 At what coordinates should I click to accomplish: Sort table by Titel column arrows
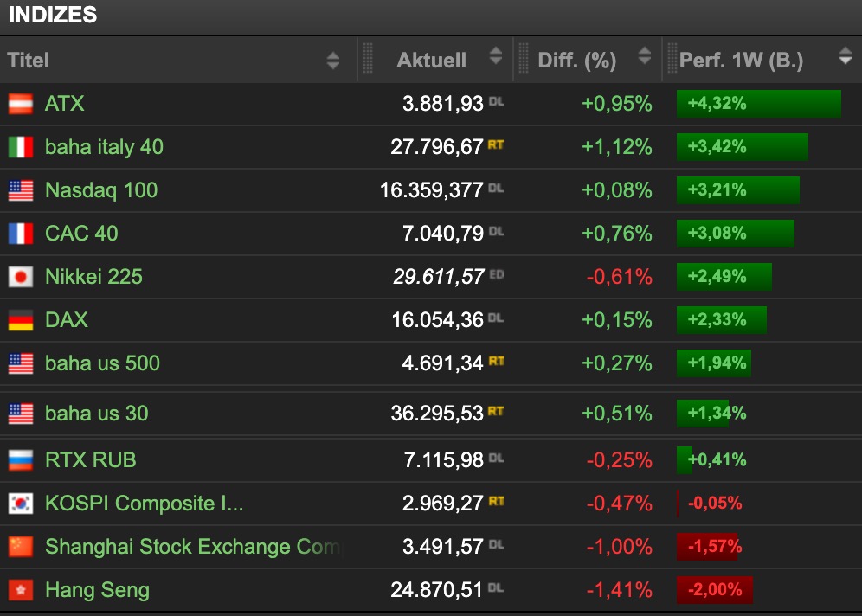pos(332,61)
